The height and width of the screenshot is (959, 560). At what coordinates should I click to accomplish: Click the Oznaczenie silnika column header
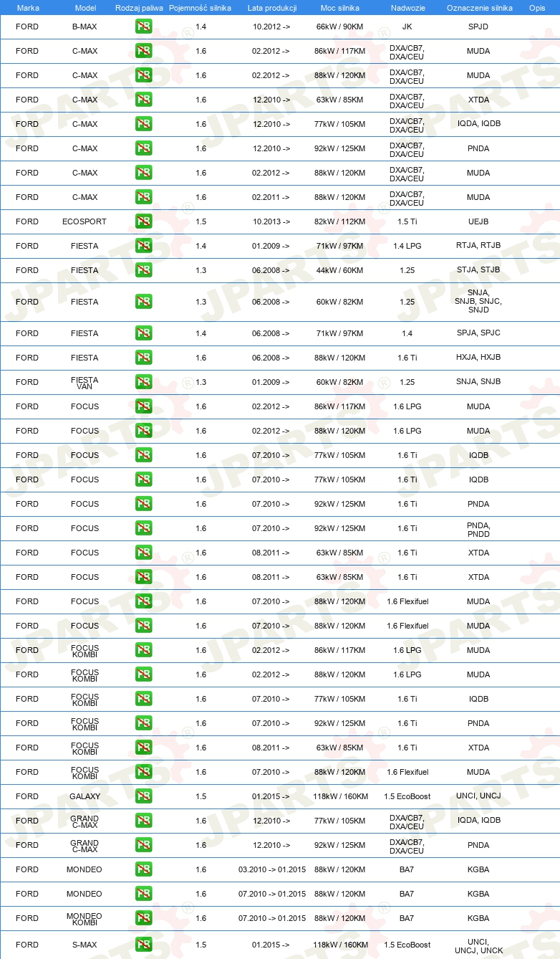[x=480, y=8]
